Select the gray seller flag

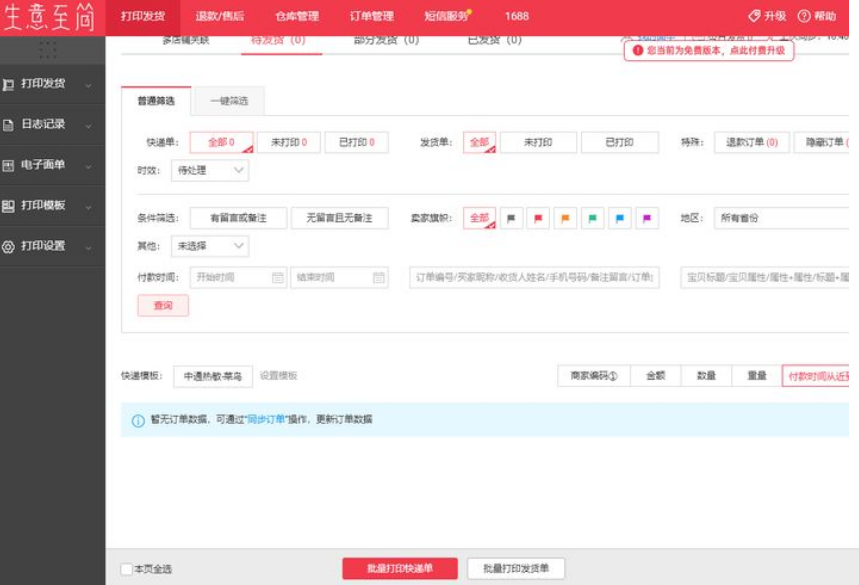[x=511, y=218]
